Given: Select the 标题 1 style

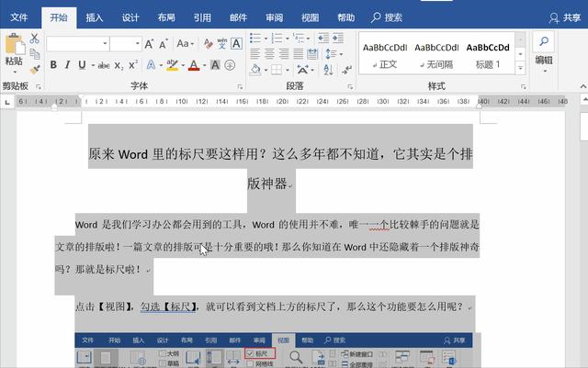Looking at the screenshot, I should point(488,55).
